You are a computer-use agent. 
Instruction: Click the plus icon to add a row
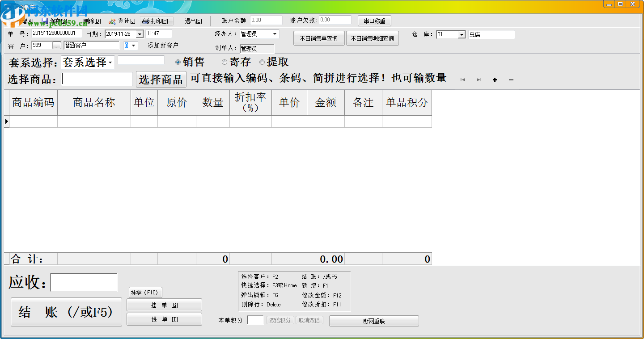click(x=495, y=80)
